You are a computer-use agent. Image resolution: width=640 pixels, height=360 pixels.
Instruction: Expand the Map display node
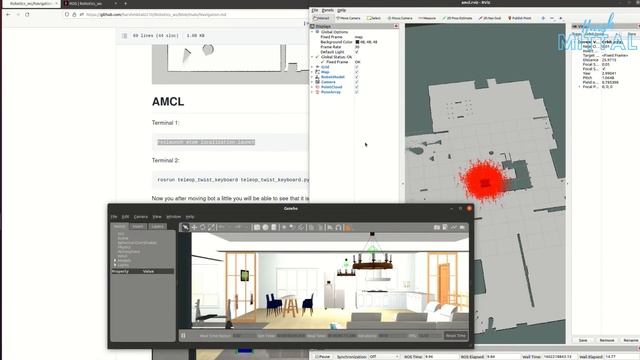tap(312, 72)
